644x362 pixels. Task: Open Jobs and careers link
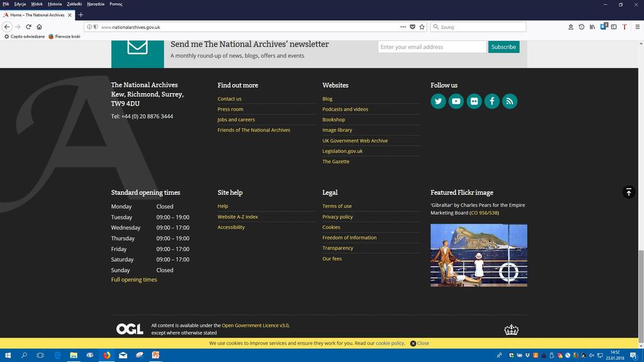coord(236,119)
